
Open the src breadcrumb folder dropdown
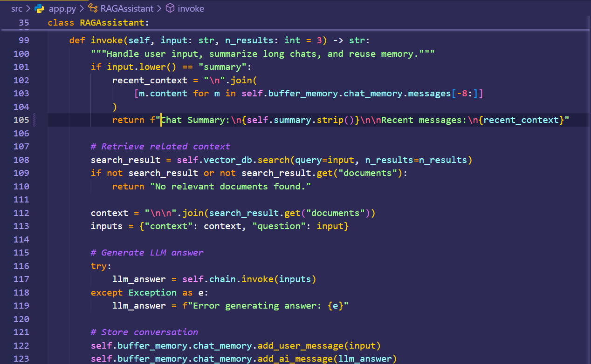(16, 8)
